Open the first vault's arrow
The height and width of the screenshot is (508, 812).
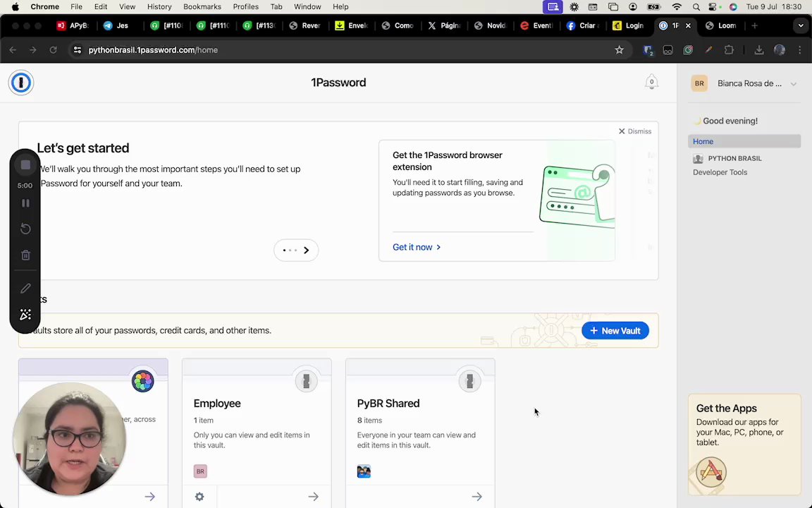pos(149,497)
